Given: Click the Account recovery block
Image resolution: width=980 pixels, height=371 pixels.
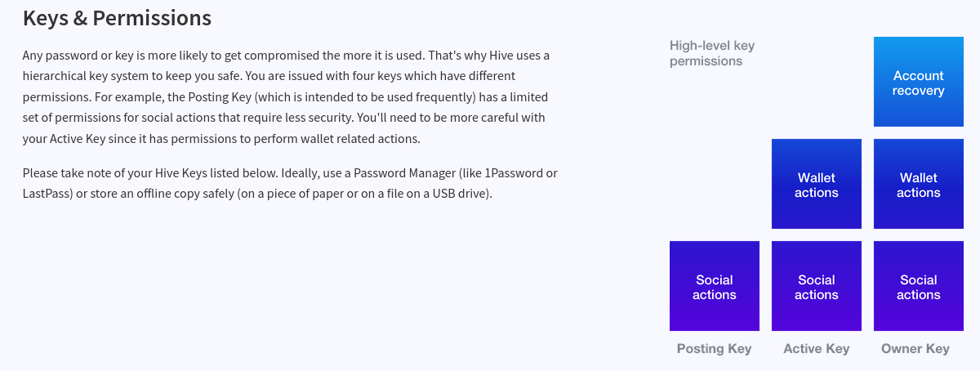Looking at the screenshot, I should click(x=918, y=83).
